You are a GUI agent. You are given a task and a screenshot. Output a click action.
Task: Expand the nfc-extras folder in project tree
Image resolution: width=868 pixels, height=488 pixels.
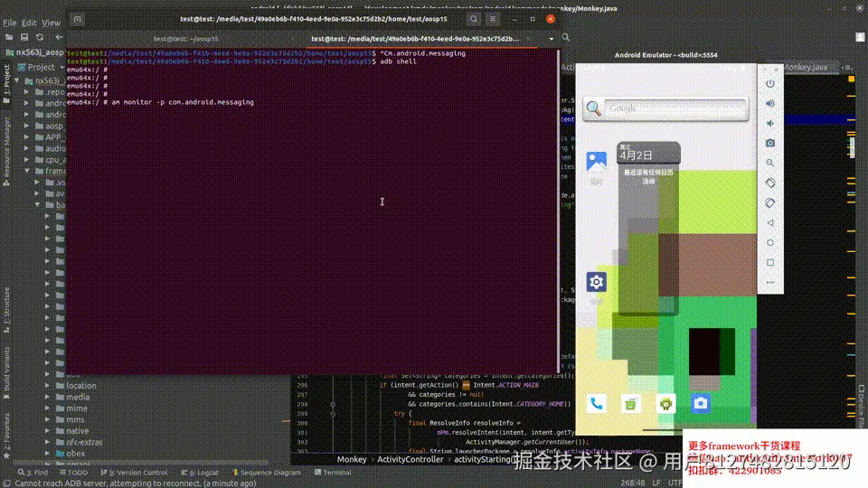coord(48,442)
